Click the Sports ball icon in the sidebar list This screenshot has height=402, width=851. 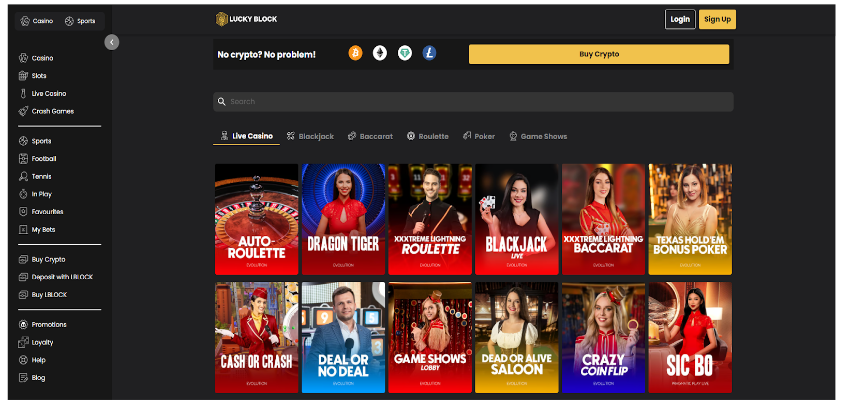tap(23, 141)
